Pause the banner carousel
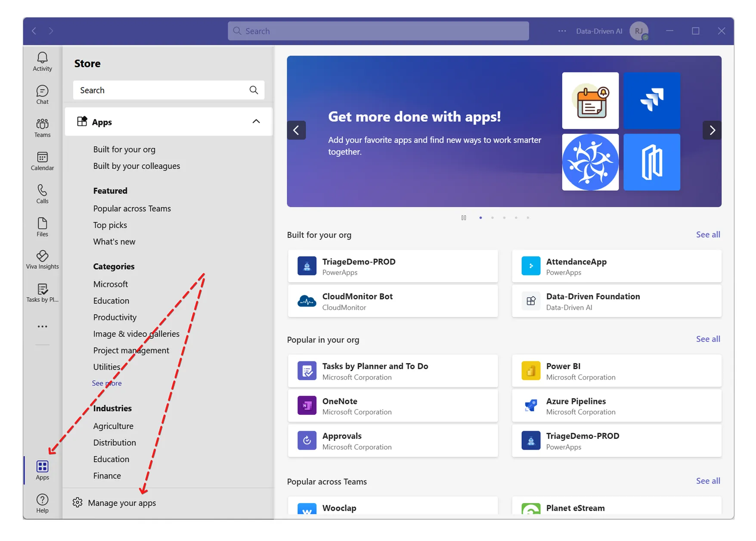 pyautogui.click(x=464, y=218)
